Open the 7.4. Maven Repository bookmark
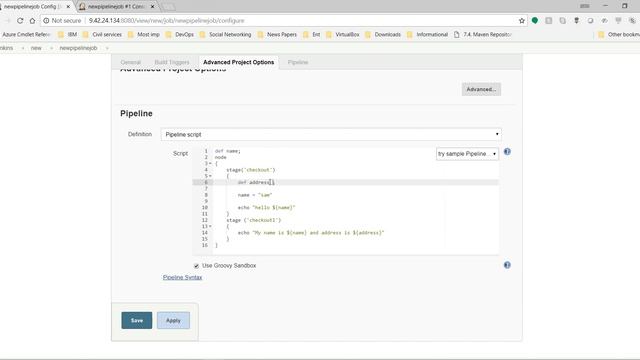Screen dimensions: 640x360 482,35
